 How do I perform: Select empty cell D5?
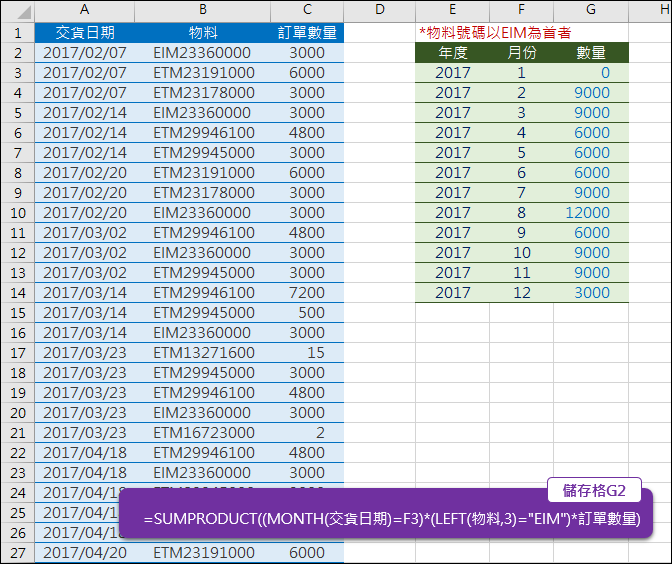pyautogui.click(x=380, y=113)
